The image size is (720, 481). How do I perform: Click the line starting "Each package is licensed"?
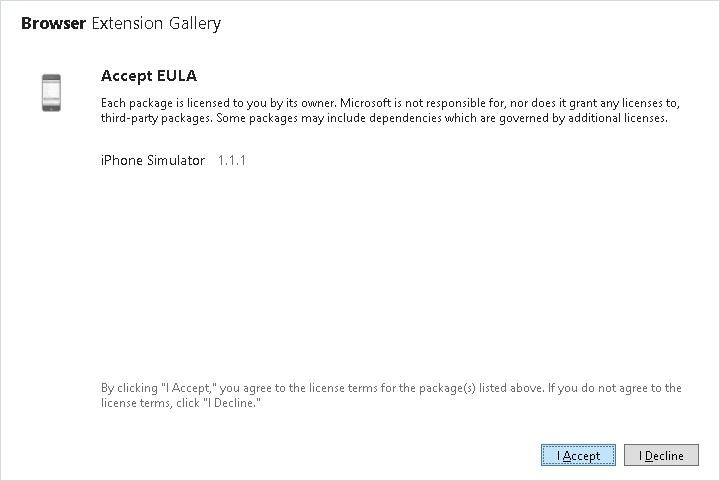point(391,103)
